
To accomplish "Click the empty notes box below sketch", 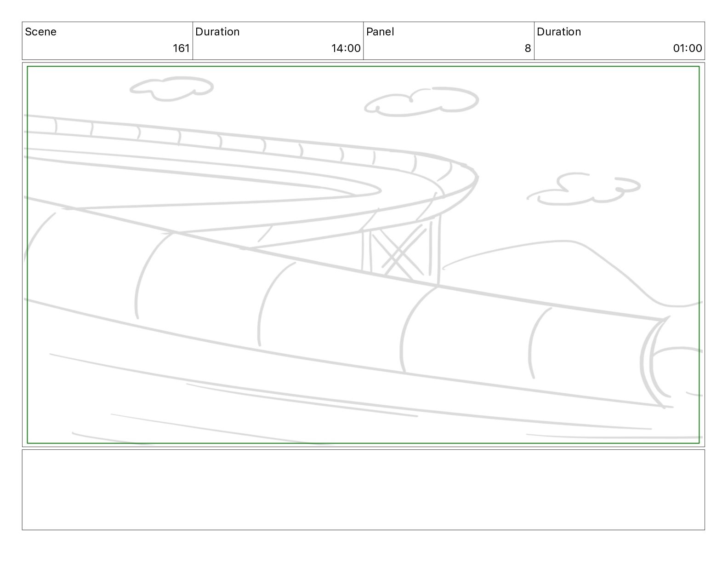I will pos(363,490).
